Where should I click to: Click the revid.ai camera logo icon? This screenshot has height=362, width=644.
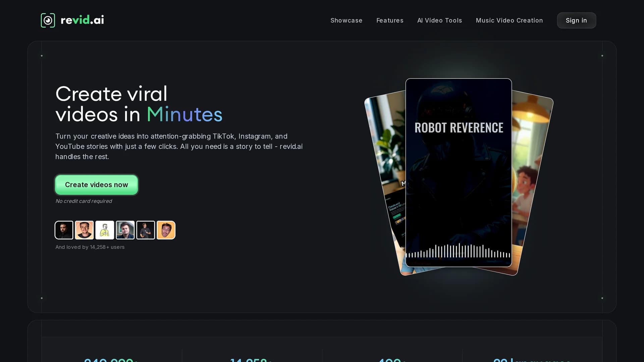click(48, 20)
